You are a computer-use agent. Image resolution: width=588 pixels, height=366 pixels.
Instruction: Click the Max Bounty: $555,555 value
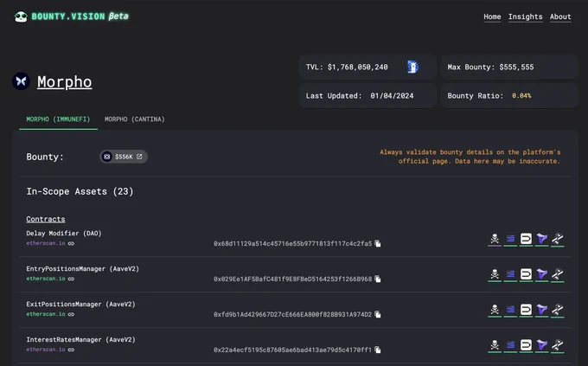click(490, 67)
